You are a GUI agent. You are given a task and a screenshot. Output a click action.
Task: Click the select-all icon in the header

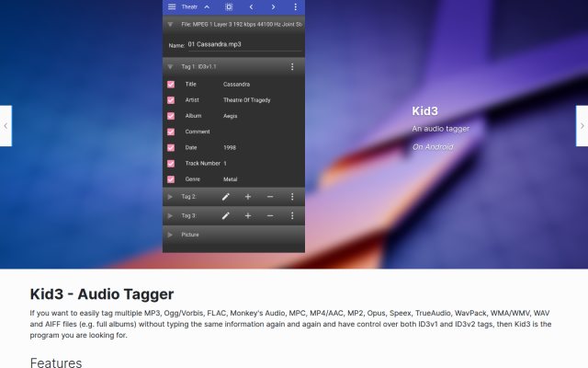[229, 6]
